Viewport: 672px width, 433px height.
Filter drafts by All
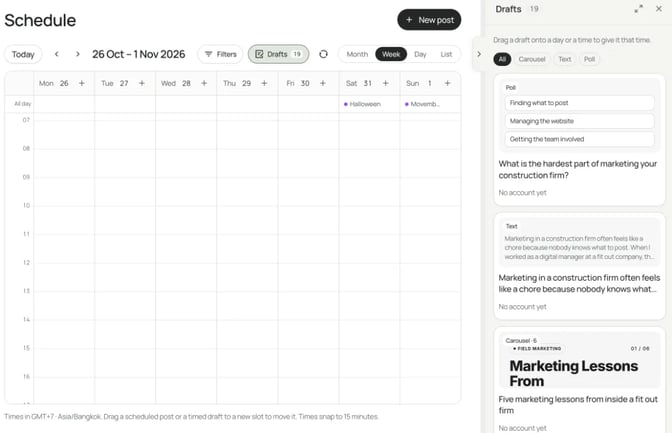pos(502,59)
